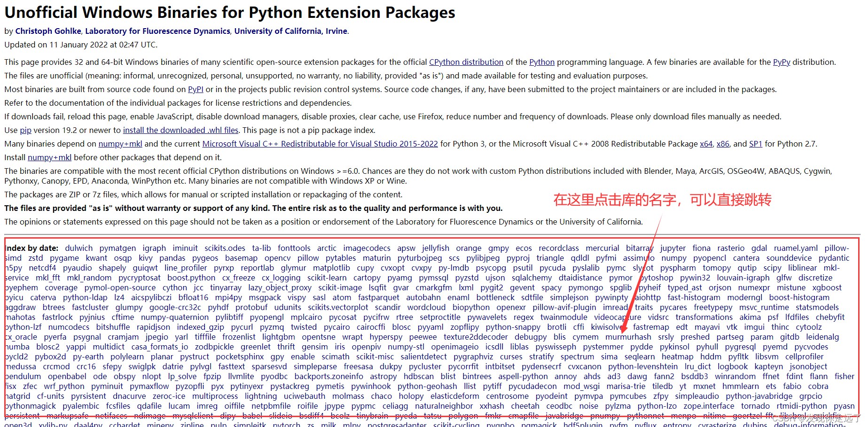
Task: Jump to the igraph package
Action: click(154, 248)
